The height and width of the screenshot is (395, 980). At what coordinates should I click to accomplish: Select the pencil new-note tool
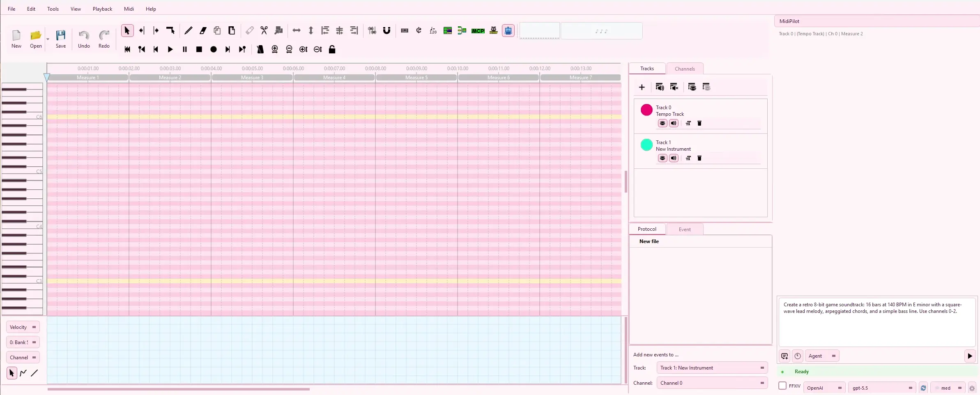click(189, 30)
